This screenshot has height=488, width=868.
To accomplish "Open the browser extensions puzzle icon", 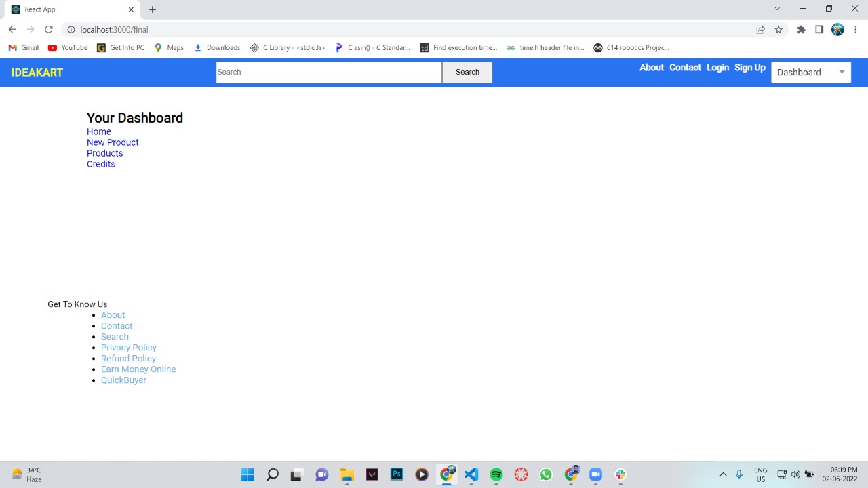I will [801, 29].
